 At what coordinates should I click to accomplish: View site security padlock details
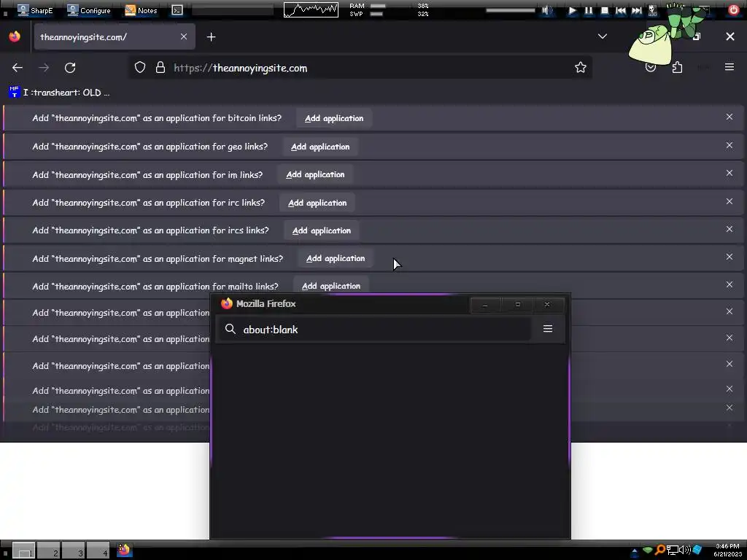pyautogui.click(x=160, y=68)
